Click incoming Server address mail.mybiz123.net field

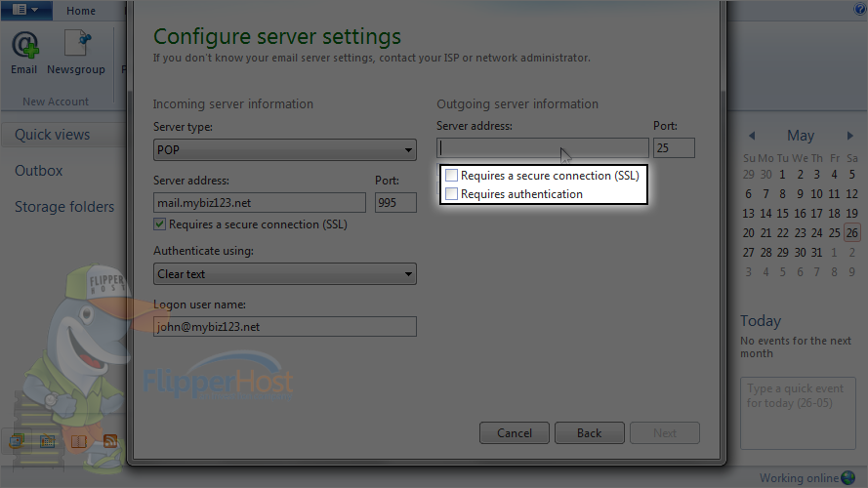point(260,202)
